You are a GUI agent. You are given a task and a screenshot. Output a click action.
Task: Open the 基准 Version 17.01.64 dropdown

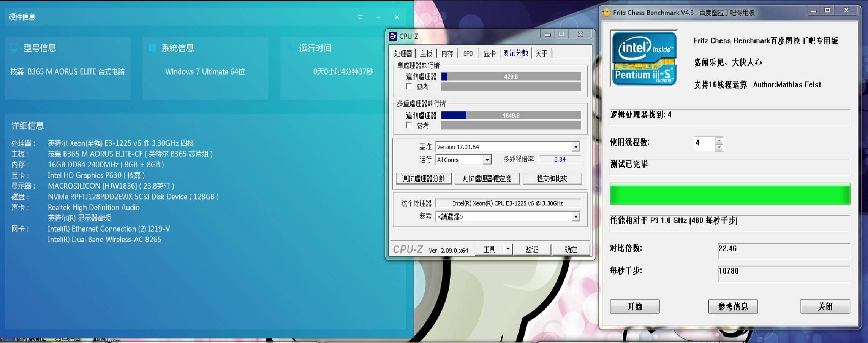[x=576, y=147]
